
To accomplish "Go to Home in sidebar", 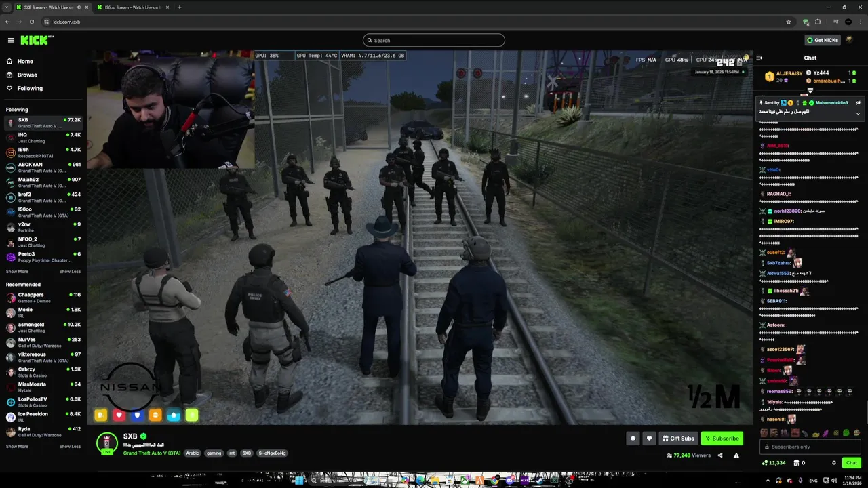I will click(25, 61).
